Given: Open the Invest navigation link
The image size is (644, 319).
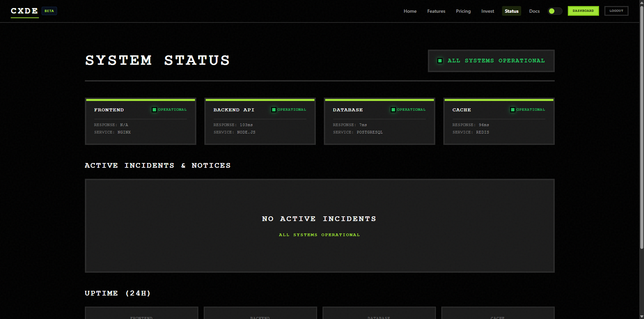Looking at the screenshot, I should coord(488,11).
